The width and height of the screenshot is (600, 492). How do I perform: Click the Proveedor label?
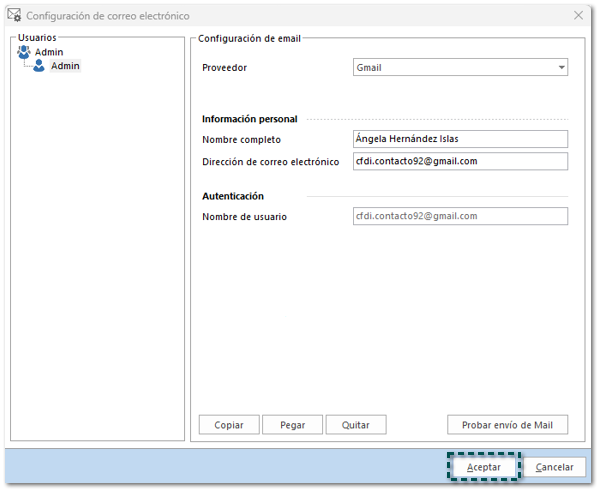pos(225,68)
